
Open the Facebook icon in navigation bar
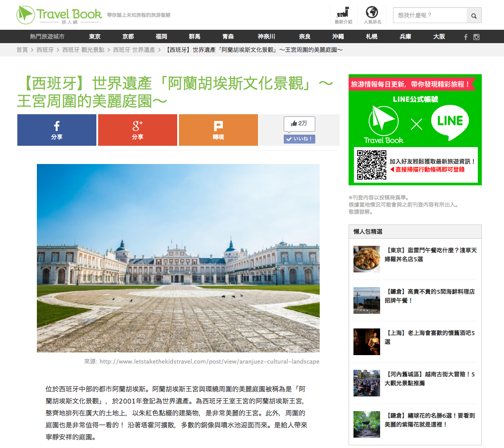point(465,37)
